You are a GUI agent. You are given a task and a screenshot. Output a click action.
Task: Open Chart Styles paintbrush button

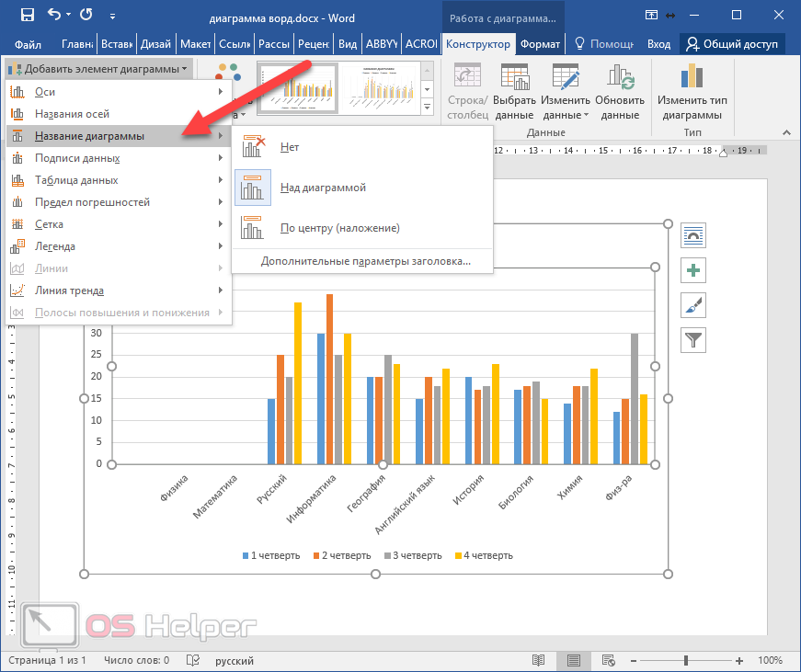(692, 304)
